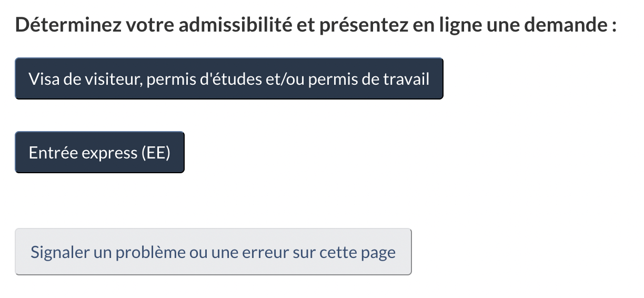The image size is (644, 298).
Task: Go to Express Entry (EE) eligibility
Action: click(99, 152)
